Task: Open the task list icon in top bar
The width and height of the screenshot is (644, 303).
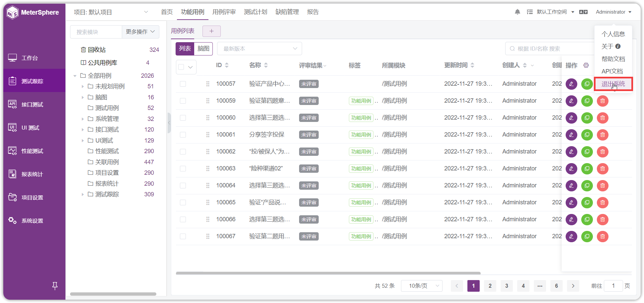Action: (x=529, y=12)
